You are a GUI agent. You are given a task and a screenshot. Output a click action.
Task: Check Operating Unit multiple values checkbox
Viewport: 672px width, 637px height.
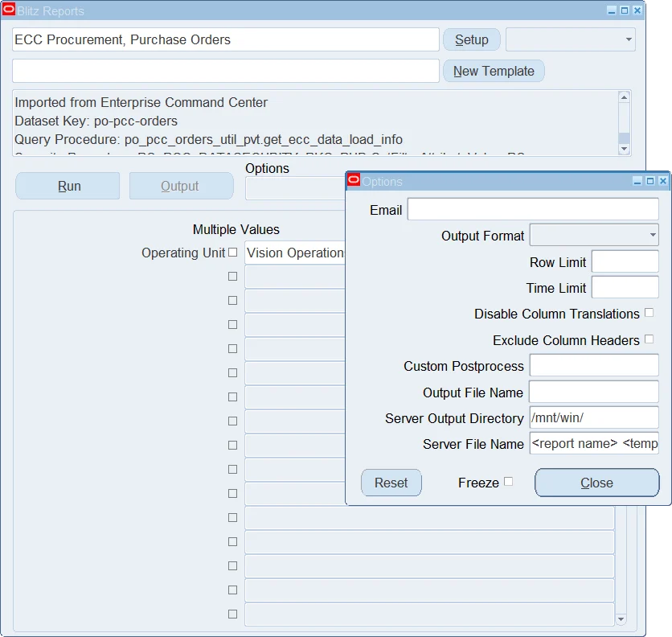pos(233,253)
